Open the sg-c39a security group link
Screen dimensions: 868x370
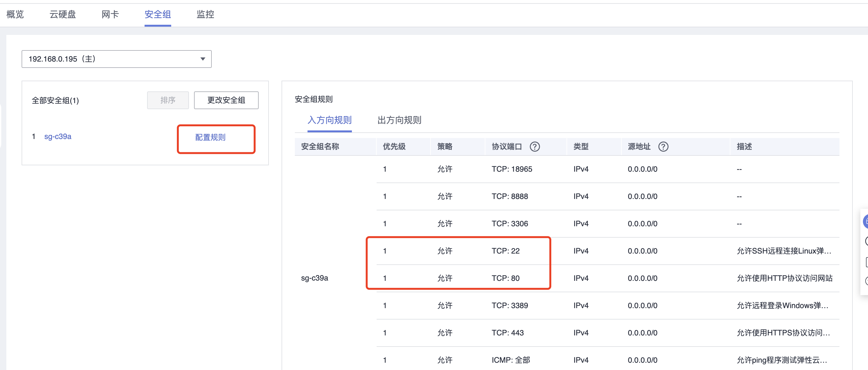coord(58,136)
